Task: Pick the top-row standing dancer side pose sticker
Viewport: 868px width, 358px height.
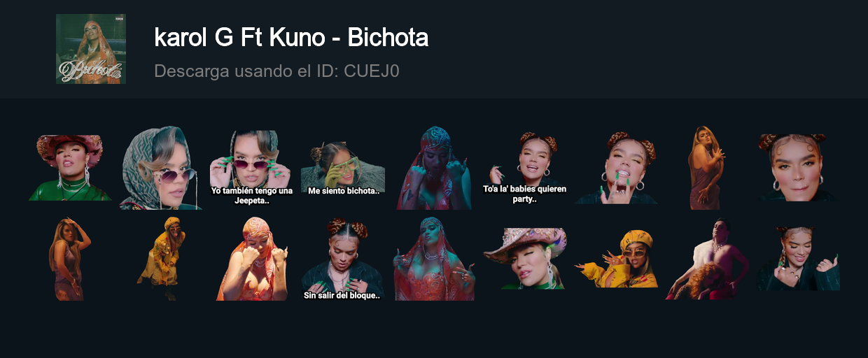Action: [707, 168]
